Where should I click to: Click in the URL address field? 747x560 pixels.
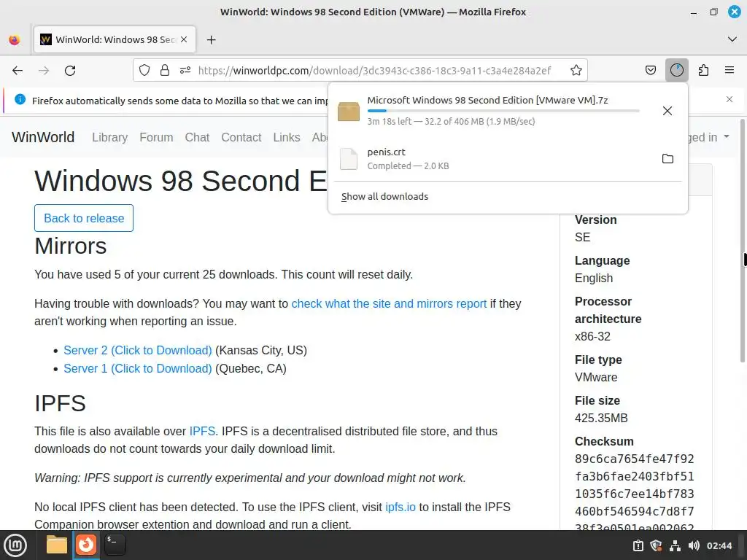coord(374,71)
